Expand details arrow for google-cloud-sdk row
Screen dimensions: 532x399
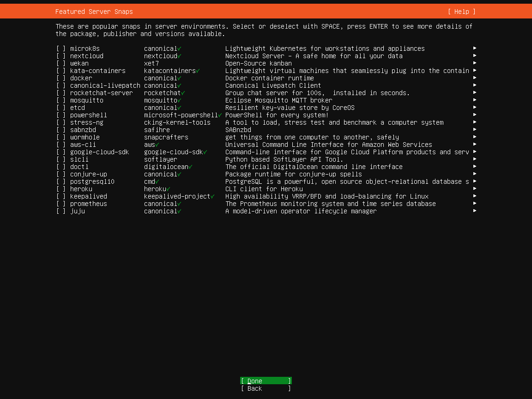[x=475, y=151]
